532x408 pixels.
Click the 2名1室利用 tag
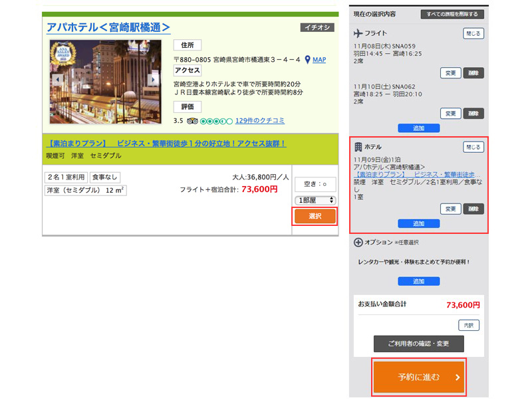pyautogui.click(x=66, y=177)
